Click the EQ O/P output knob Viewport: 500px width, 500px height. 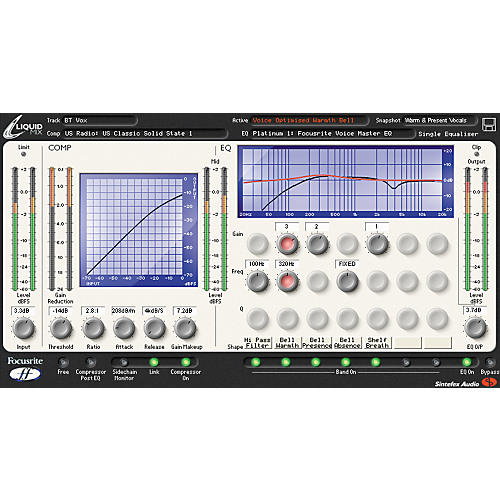[x=475, y=327]
